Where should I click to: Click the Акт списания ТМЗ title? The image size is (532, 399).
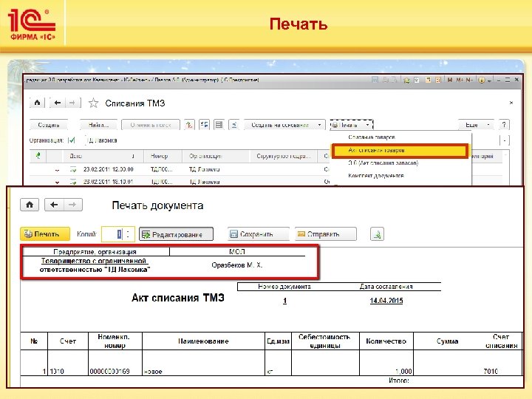pos(178,298)
